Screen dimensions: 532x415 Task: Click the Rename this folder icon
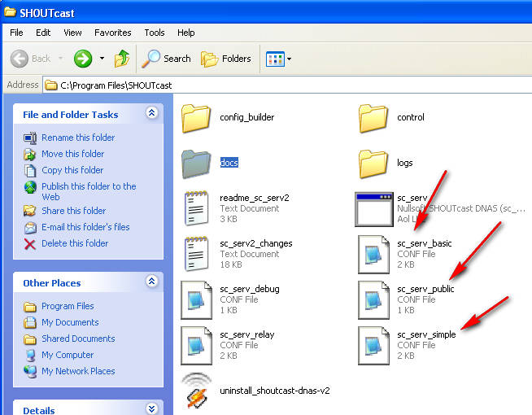point(30,138)
